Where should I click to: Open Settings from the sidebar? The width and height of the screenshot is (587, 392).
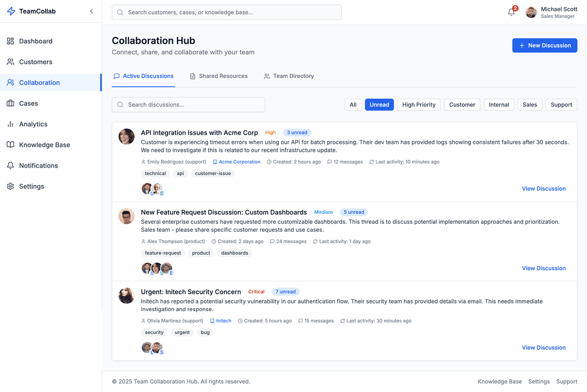(32, 186)
